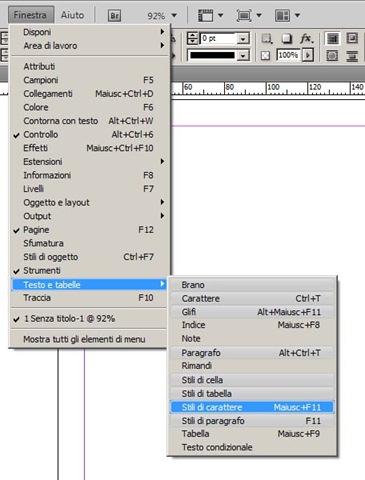
Task: Open the stroke style dropdown arrow
Action: [x=243, y=55]
